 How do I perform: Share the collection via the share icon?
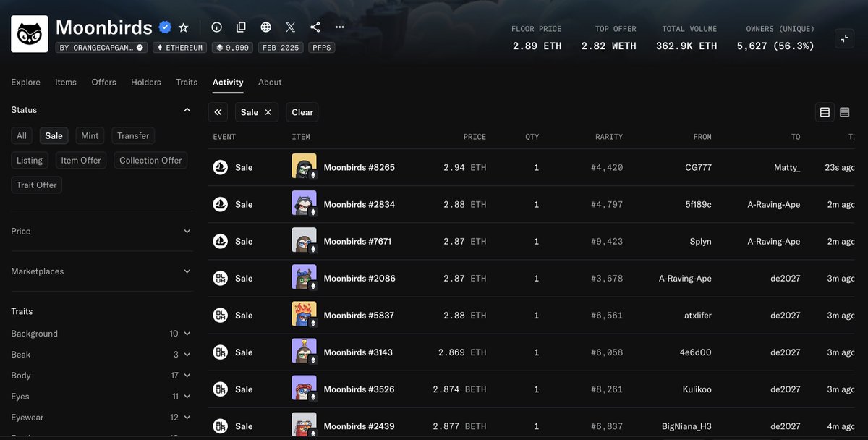pos(315,27)
